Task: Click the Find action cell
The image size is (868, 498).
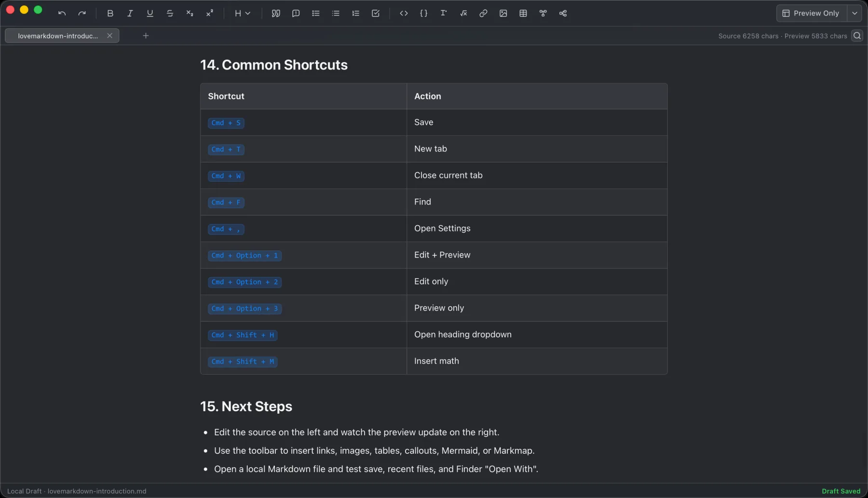Action: [537, 202]
